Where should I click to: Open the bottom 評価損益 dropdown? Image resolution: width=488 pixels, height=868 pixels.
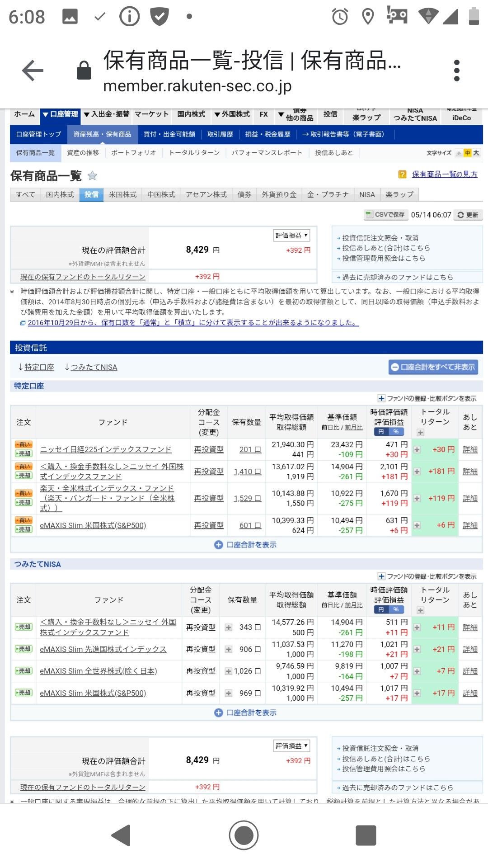pyautogui.click(x=291, y=745)
